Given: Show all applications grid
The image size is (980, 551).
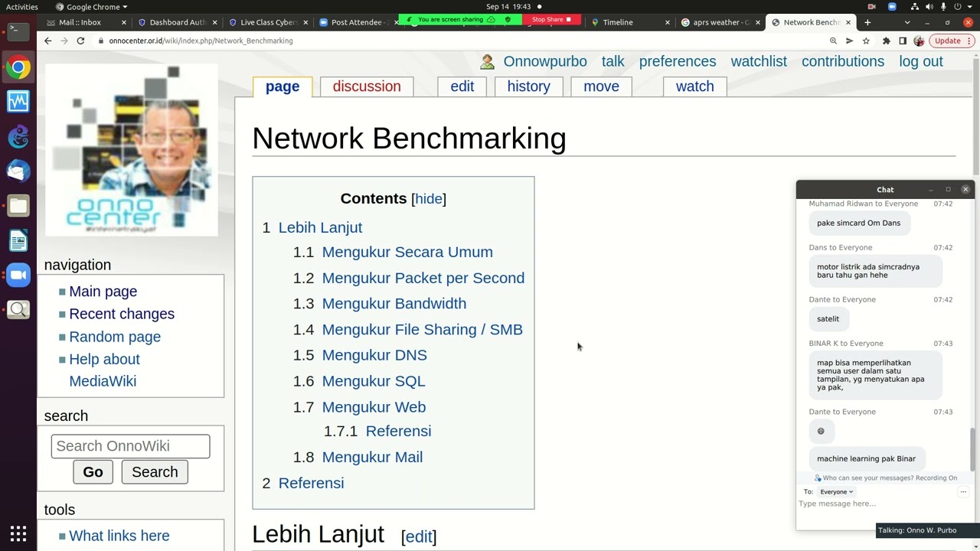Looking at the screenshot, I should (x=18, y=533).
